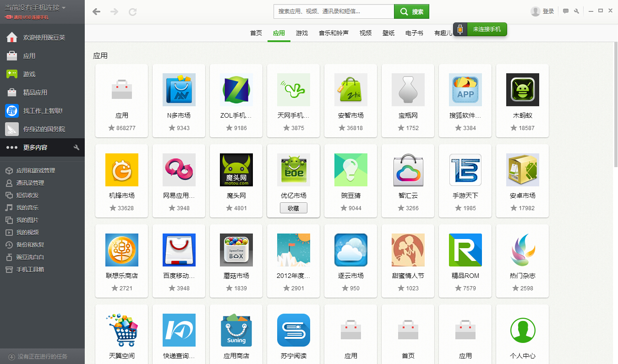The image size is (618, 364).
Task: Open the 甜蜜情人节 thumbnail
Action: (408, 250)
